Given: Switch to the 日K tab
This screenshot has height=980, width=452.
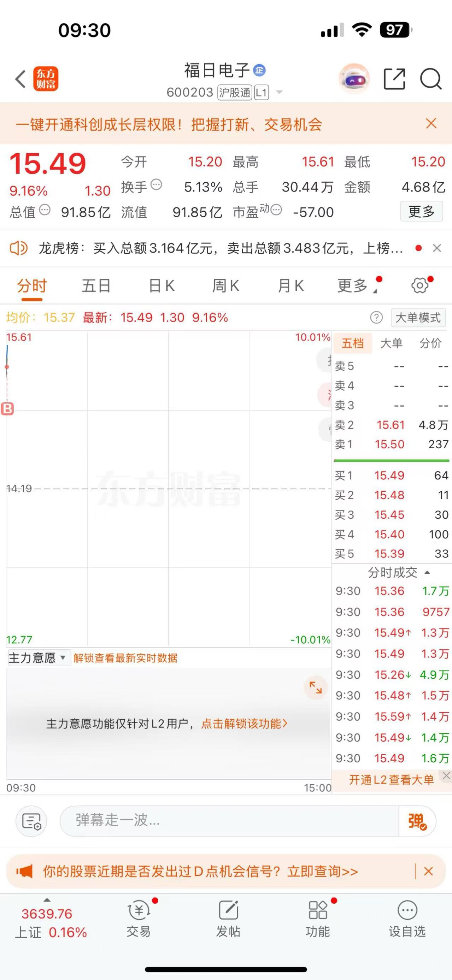Looking at the screenshot, I should click(162, 286).
